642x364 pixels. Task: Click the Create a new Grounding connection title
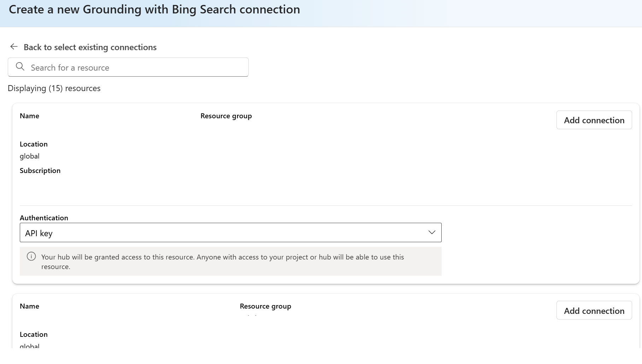tap(154, 10)
